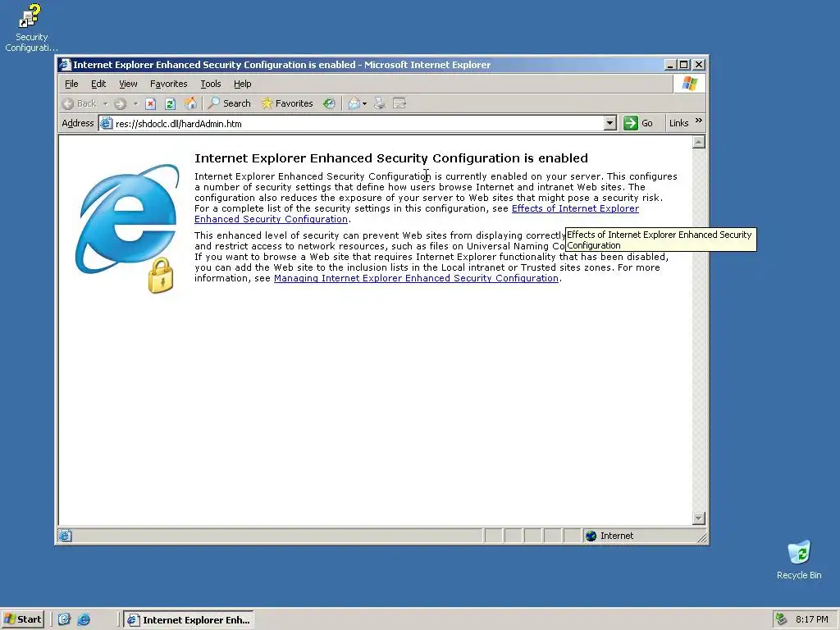Click the Edit page toolbar icon
Image resolution: width=840 pixels, height=630 pixels.
tap(399, 103)
